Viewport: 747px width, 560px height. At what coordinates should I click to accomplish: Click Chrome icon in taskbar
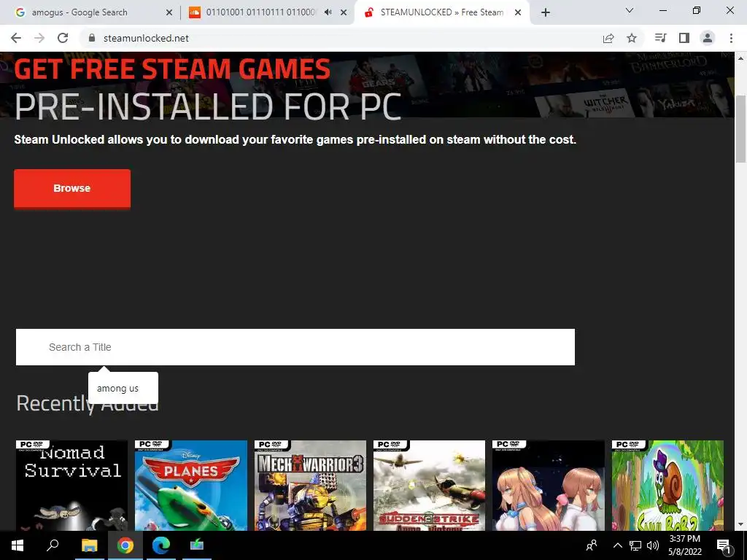(x=125, y=545)
